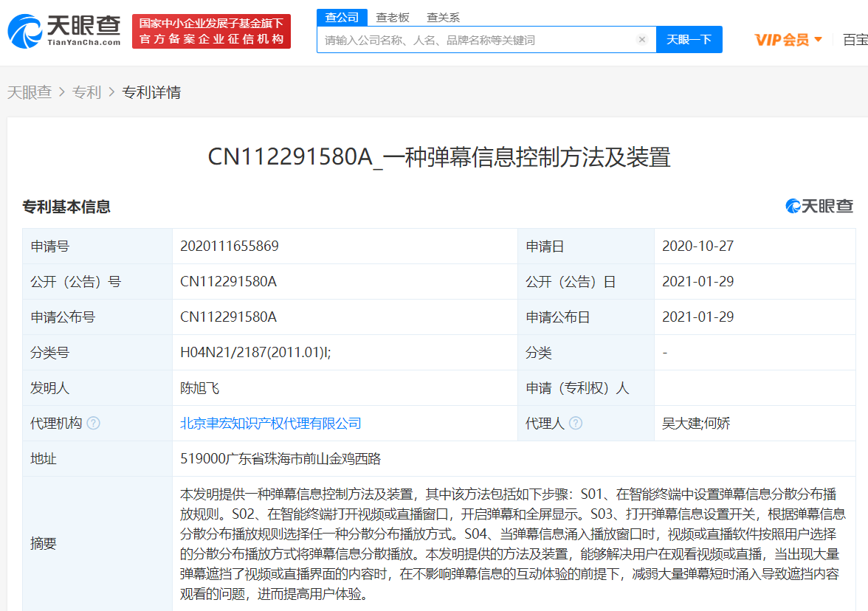
Task: Click help icon next to 代理人
Action: click(576, 424)
